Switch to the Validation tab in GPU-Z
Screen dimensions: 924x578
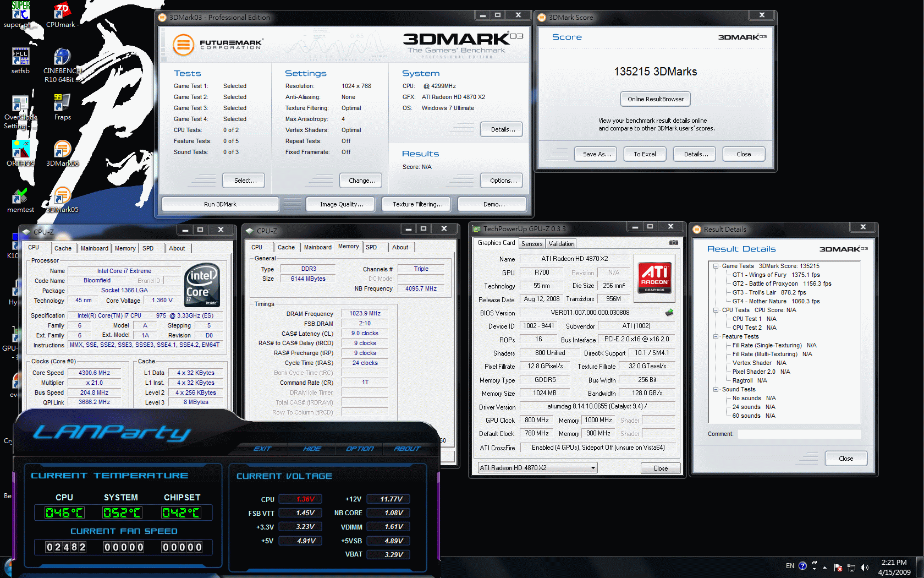[562, 243]
